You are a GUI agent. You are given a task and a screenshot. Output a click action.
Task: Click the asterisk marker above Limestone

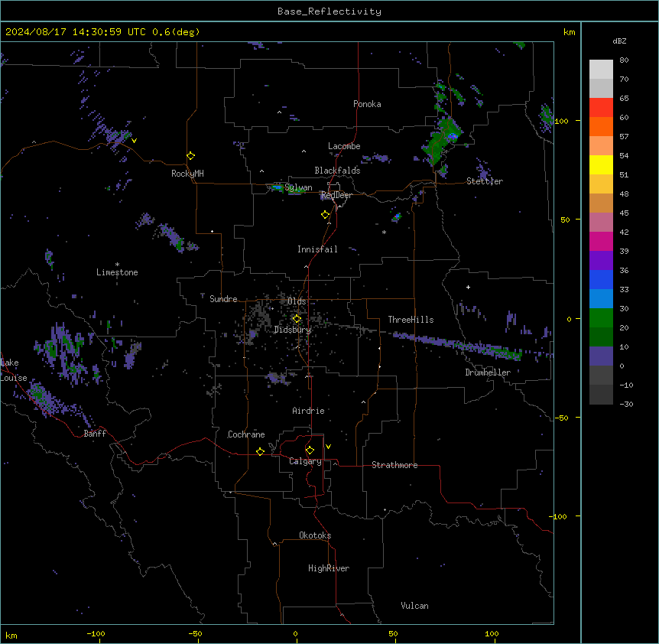(x=117, y=265)
